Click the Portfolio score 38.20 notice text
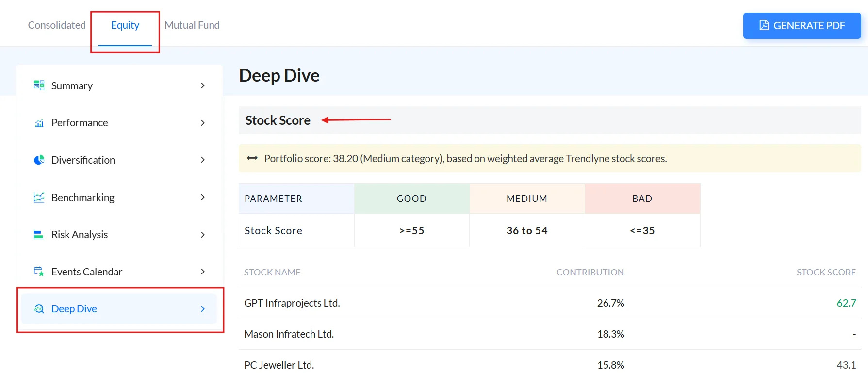The width and height of the screenshot is (868, 375). pos(465,158)
